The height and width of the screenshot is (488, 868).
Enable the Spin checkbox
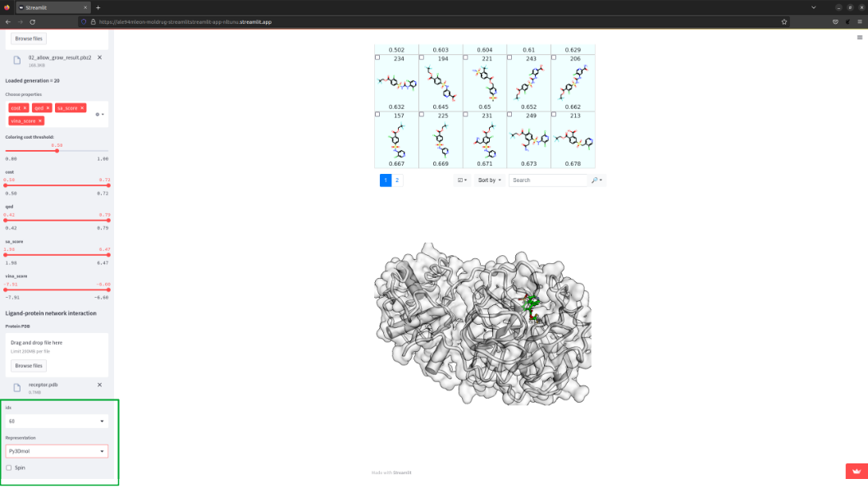[x=9, y=467]
